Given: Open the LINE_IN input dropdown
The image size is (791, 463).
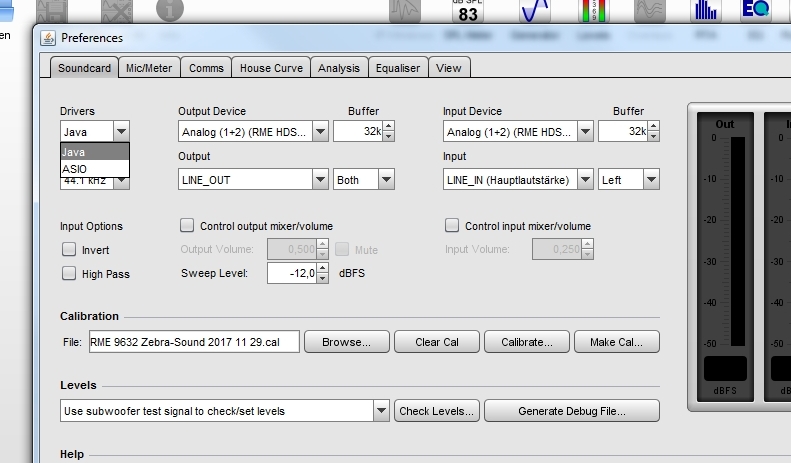Looking at the screenshot, I should [585, 180].
